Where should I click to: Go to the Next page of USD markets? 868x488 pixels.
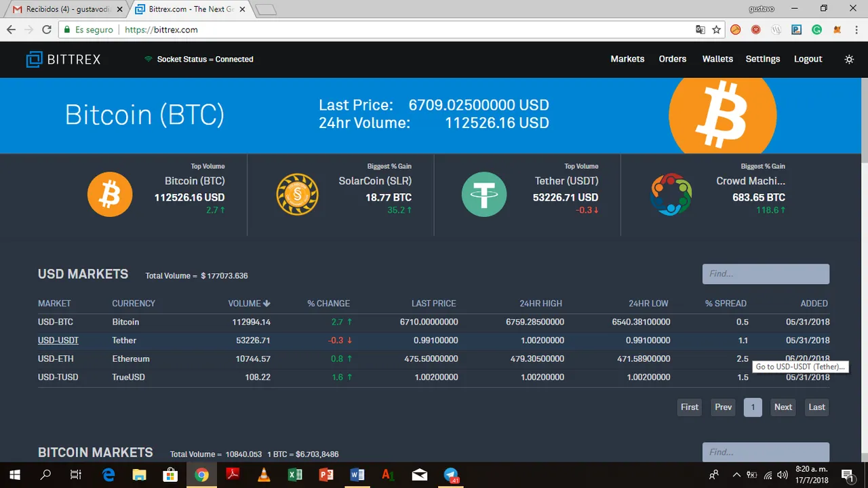783,407
